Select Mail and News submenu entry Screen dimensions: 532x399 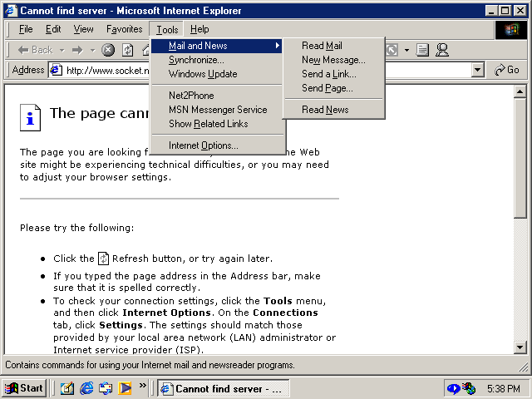[216, 46]
